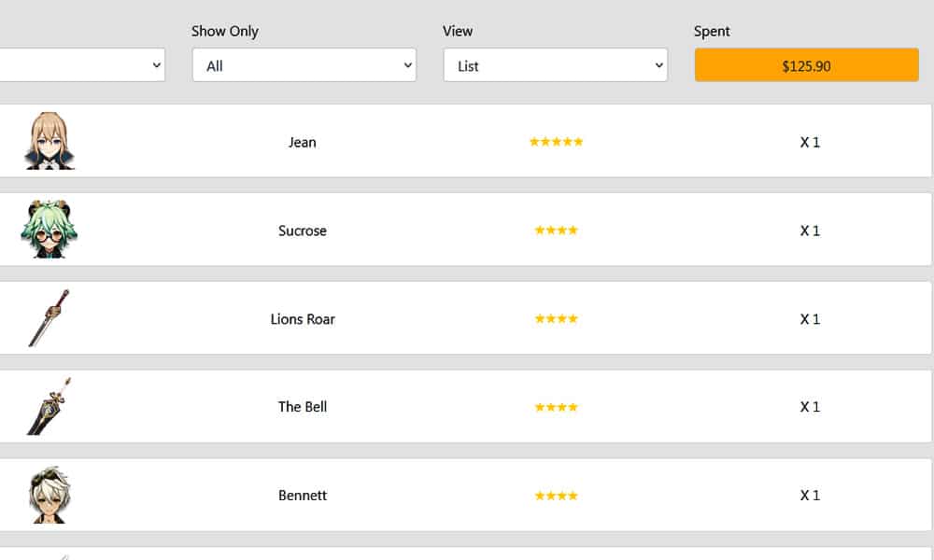Screen dimensions: 934x560
Task: Click Jean's five-star rating
Action: tap(556, 142)
